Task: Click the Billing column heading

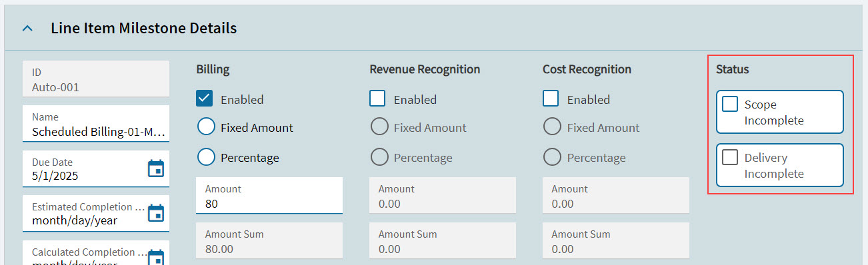Action: point(213,69)
